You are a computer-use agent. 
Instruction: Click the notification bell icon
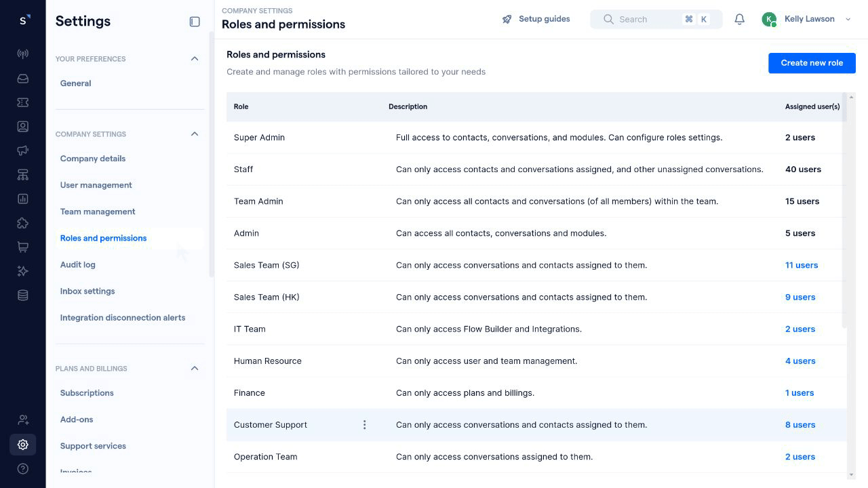[x=739, y=19]
